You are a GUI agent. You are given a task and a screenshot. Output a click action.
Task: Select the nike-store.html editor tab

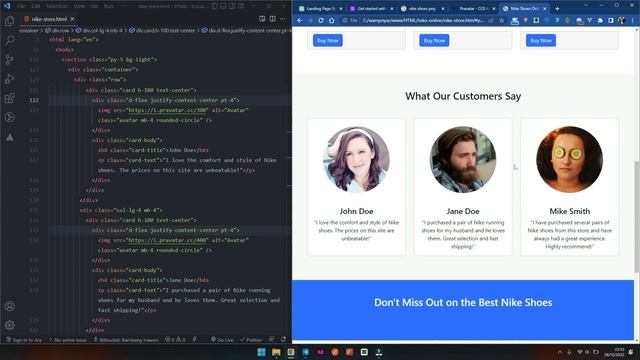pyautogui.click(x=49, y=19)
